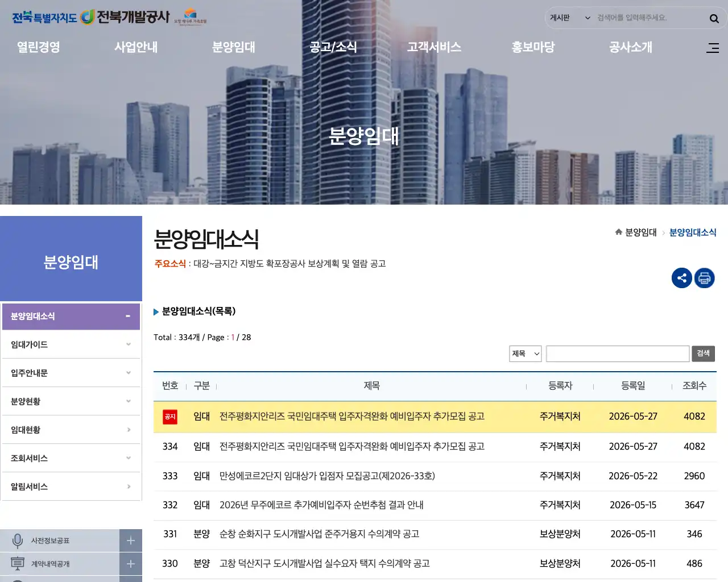Open post 고창 덕산지구 도시개발사업 실수요자 택지

point(324,564)
